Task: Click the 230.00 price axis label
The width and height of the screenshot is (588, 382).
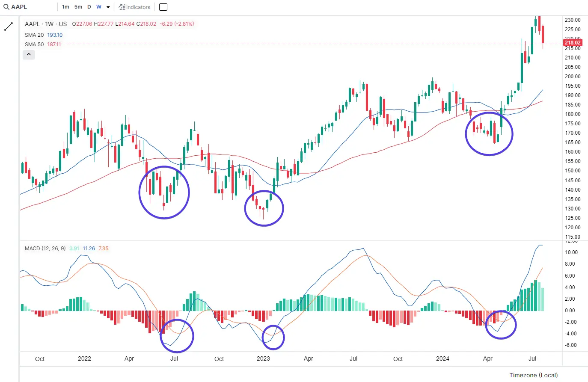Action: [573, 20]
